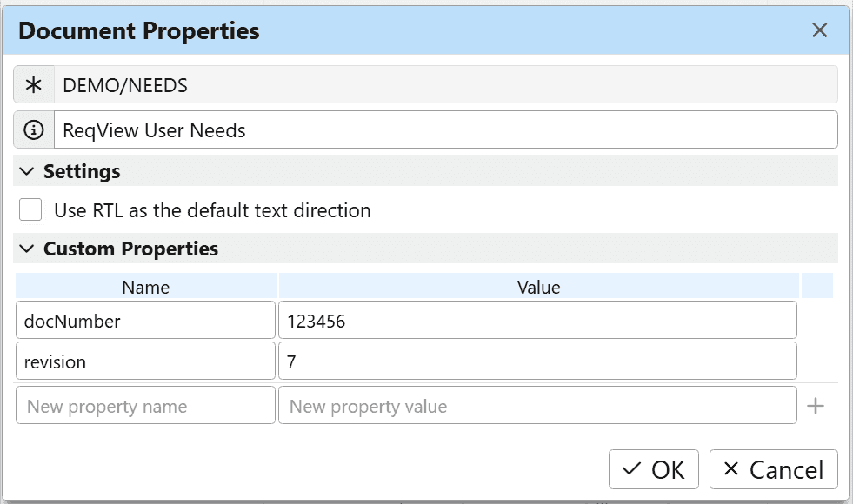This screenshot has width=853, height=504.
Task: Click the info icon beside ReqView User Needs
Action: pos(34,130)
